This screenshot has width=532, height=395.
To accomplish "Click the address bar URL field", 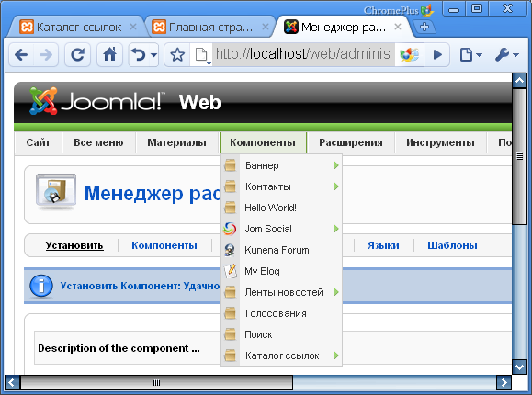I will click(303, 54).
